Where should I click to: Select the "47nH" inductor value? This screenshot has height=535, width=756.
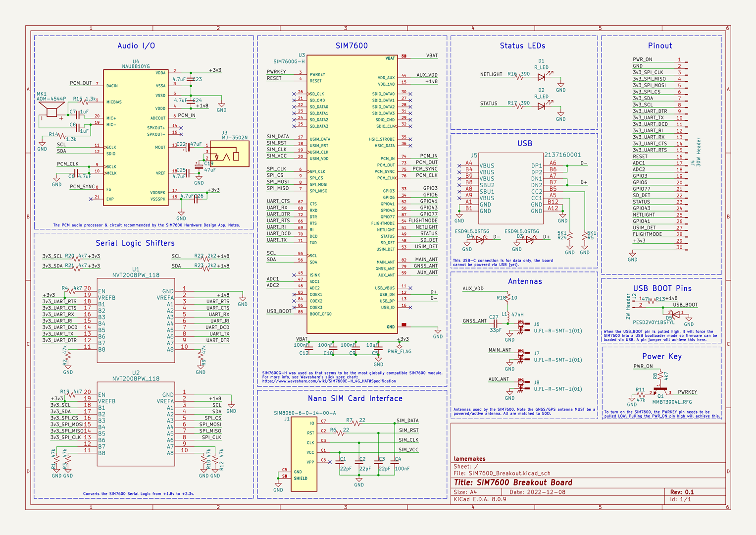tap(517, 315)
